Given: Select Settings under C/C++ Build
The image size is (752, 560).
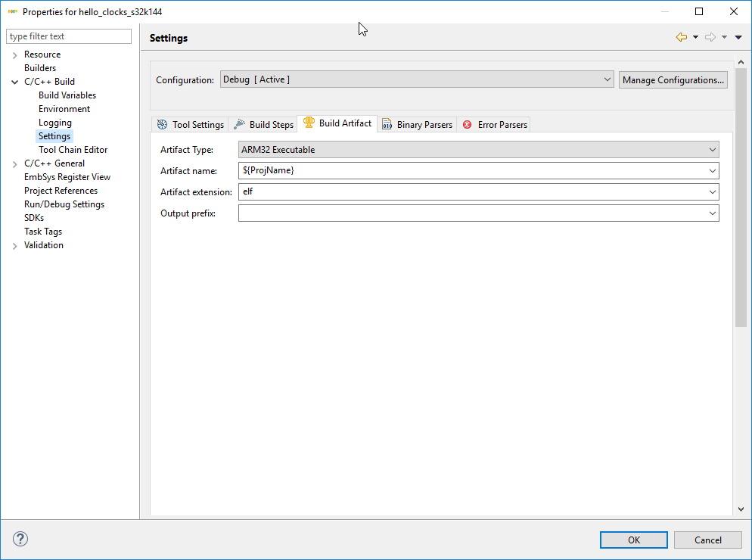Looking at the screenshot, I should point(54,136).
